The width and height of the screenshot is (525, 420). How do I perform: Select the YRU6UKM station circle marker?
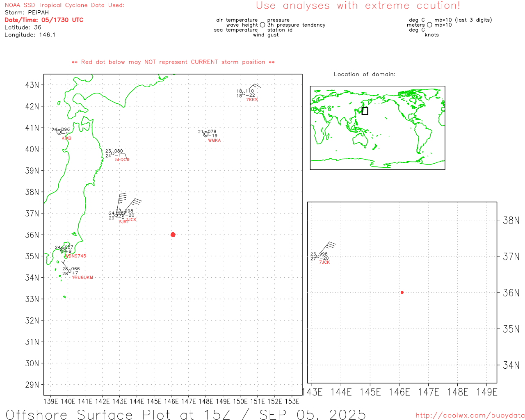[69, 271]
